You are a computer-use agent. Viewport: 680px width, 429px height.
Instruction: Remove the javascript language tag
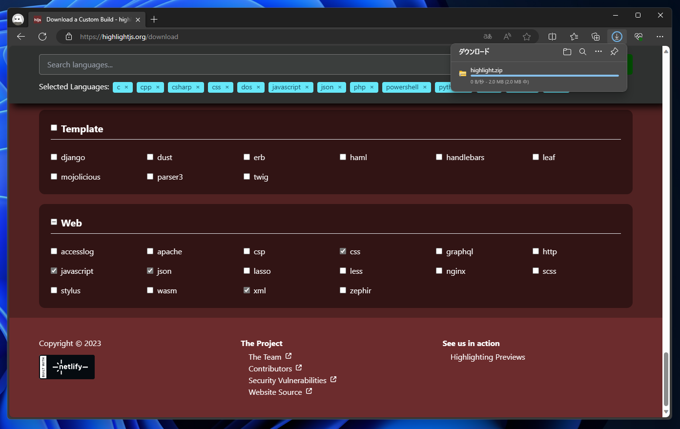pos(307,87)
